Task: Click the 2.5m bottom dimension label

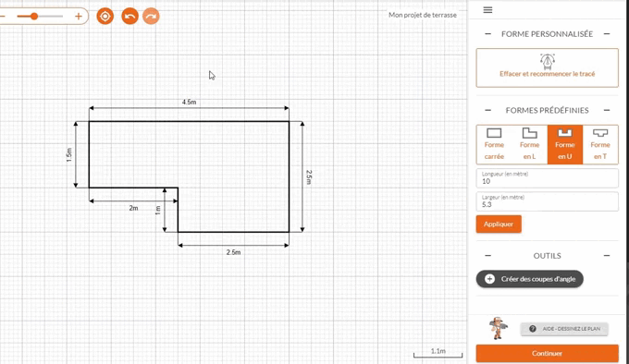Action: pyautogui.click(x=233, y=252)
